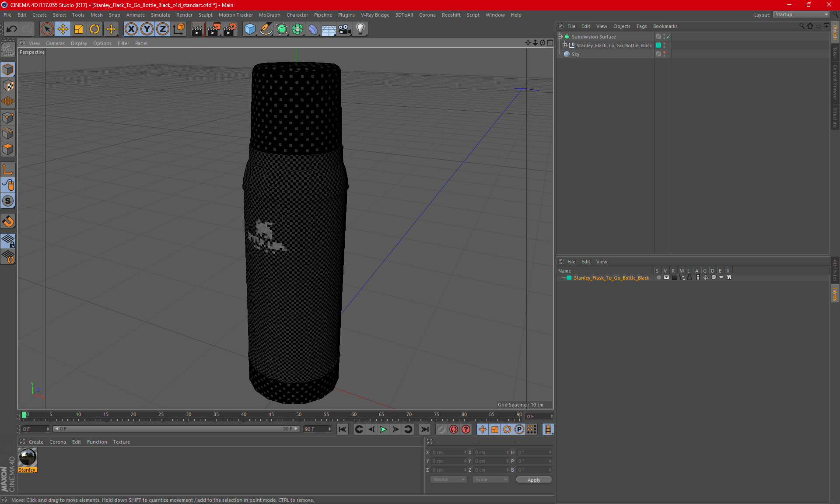The width and height of the screenshot is (840, 504).
Task: Toggle Sky object visibility dots
Action: click(664, 54)
